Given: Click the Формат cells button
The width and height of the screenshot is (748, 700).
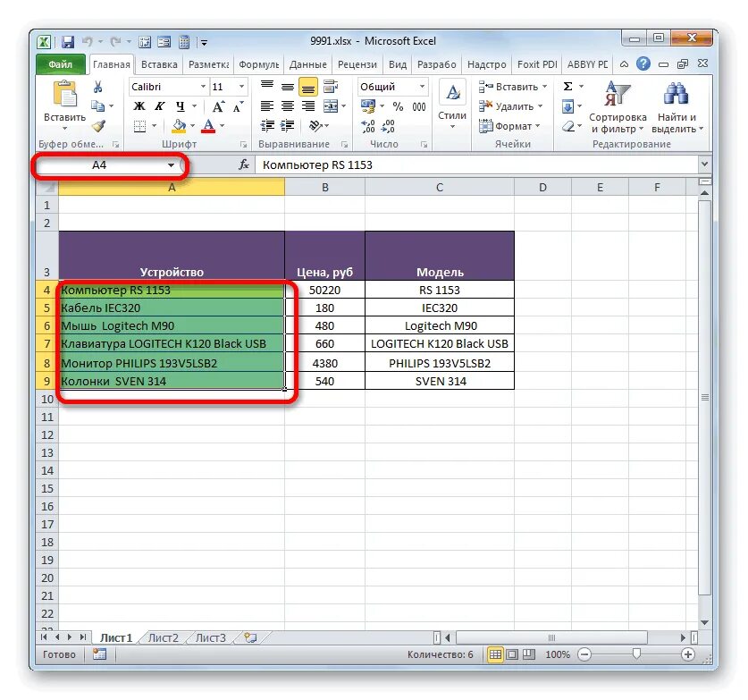Looking at the screenshot, I should [508, 126].
